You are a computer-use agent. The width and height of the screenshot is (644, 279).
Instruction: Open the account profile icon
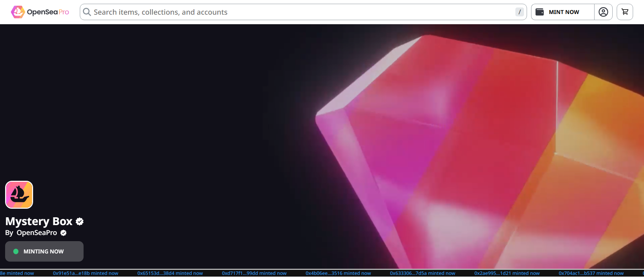(603, 12)
